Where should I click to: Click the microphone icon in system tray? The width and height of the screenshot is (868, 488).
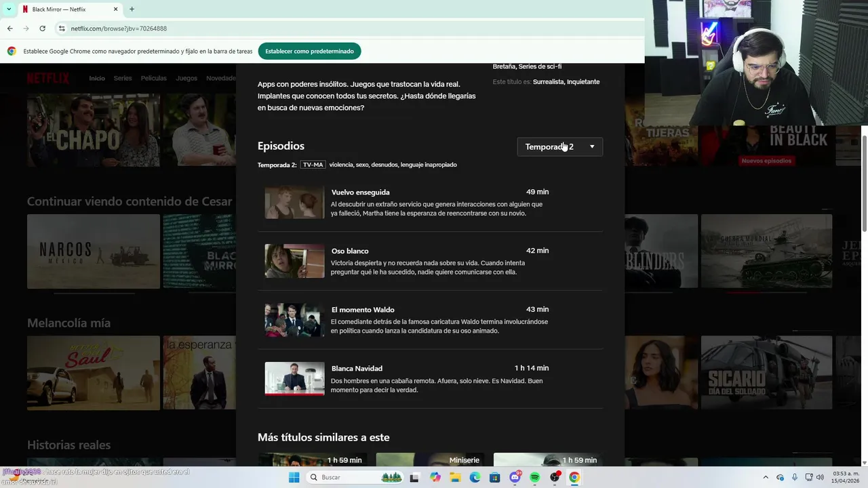point(794,477)
